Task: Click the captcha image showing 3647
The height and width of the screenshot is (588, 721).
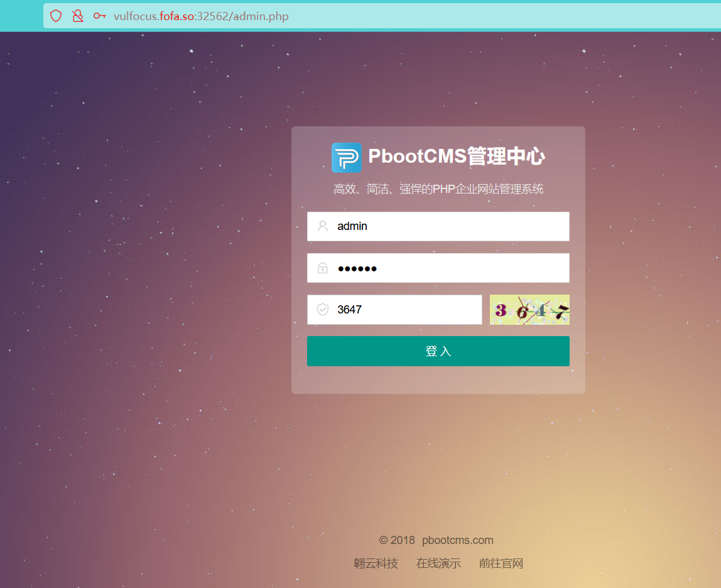Action: click(529, 310)
